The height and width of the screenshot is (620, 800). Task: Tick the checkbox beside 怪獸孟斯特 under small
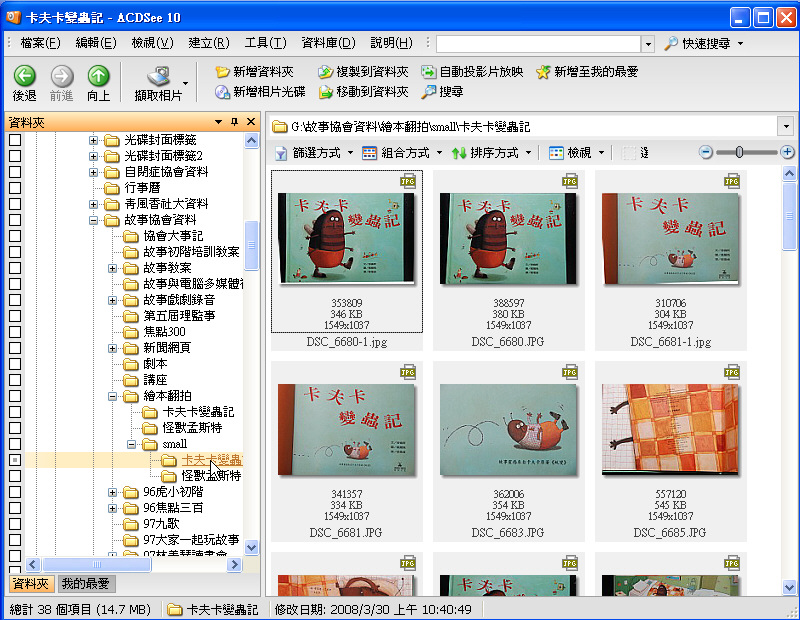(15, 476)
